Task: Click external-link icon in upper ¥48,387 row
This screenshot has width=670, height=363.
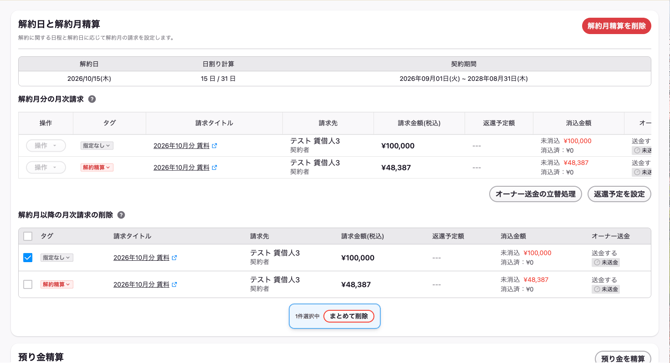Action: 215,167
